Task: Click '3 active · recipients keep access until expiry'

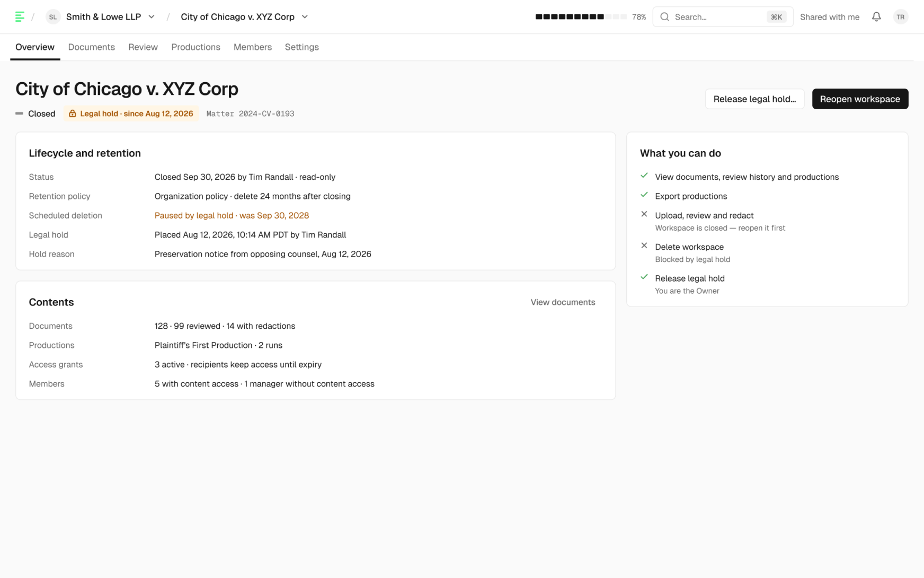Action: 238,365
